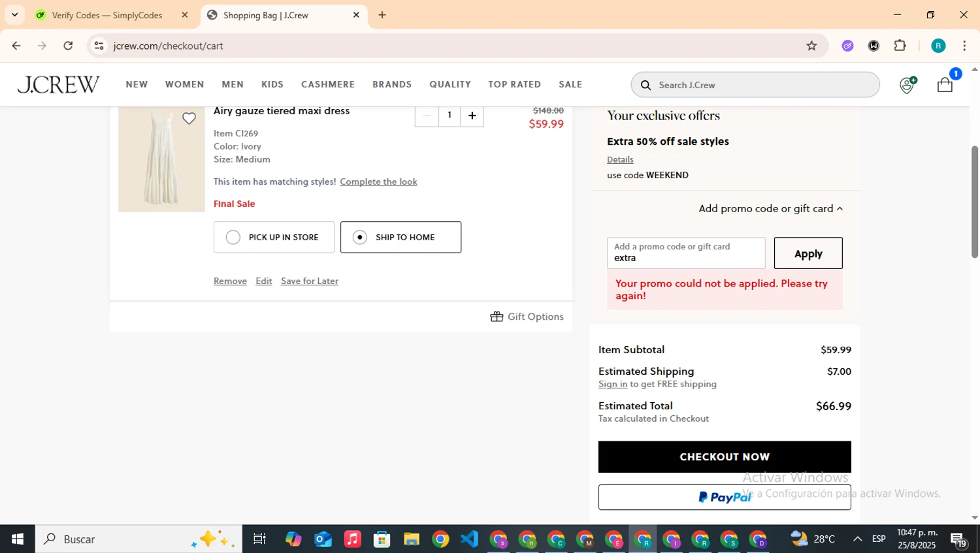Select the Ship To Home option
The height and width of the screenshot is (553, 980).
(400, 237)
